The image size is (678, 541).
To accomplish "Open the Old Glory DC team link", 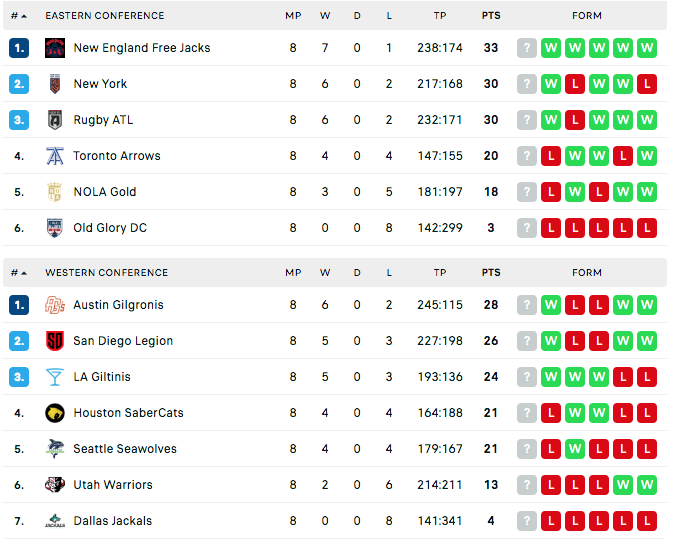I will tap(110, 228).
